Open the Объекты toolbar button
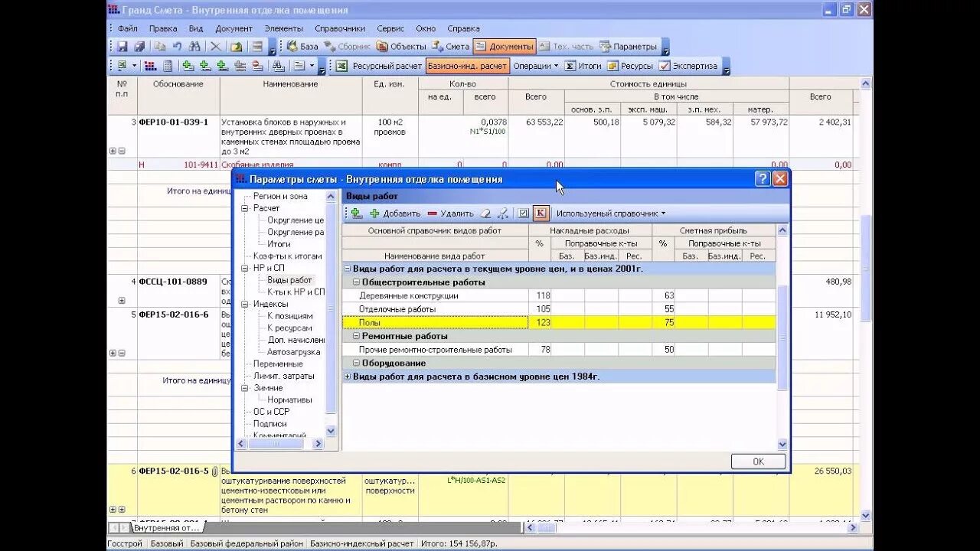Image resolution: width=980 pixels, height=551 pixels. (400, 47)
